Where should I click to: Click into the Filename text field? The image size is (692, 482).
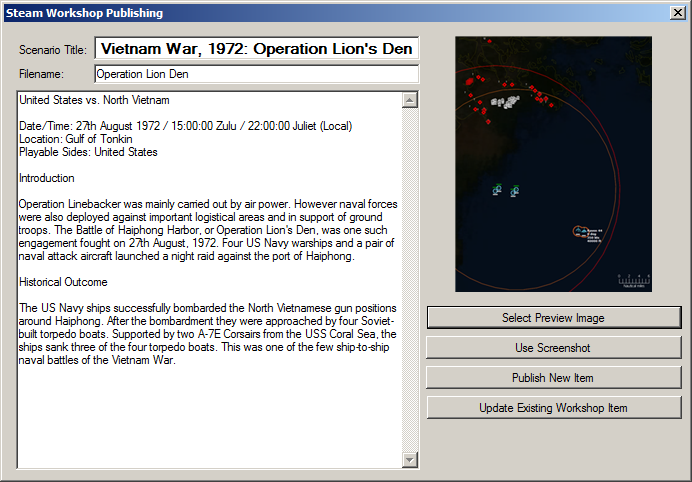point(256,74)
